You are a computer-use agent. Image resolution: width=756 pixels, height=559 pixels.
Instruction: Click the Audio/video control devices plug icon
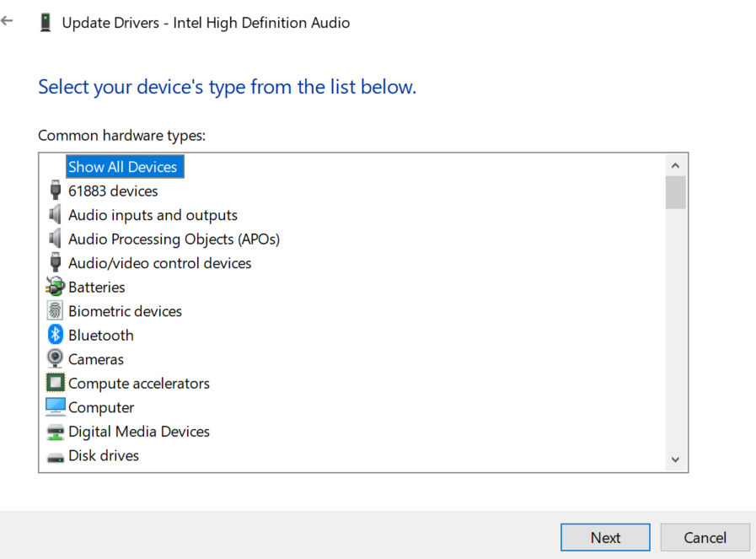(x=56, y=263)
